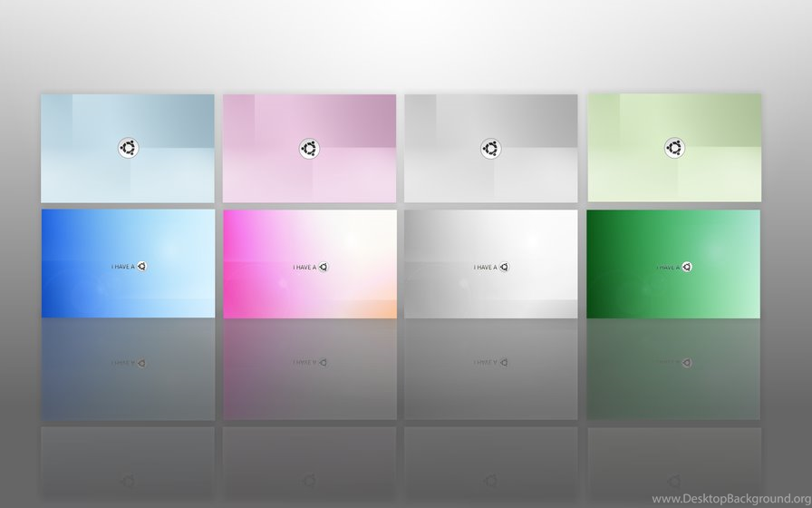Select the vivid pink 'I HAVE A' wallpaper
The height and width of the screenshot is (508, 812).
click(310, 264)
